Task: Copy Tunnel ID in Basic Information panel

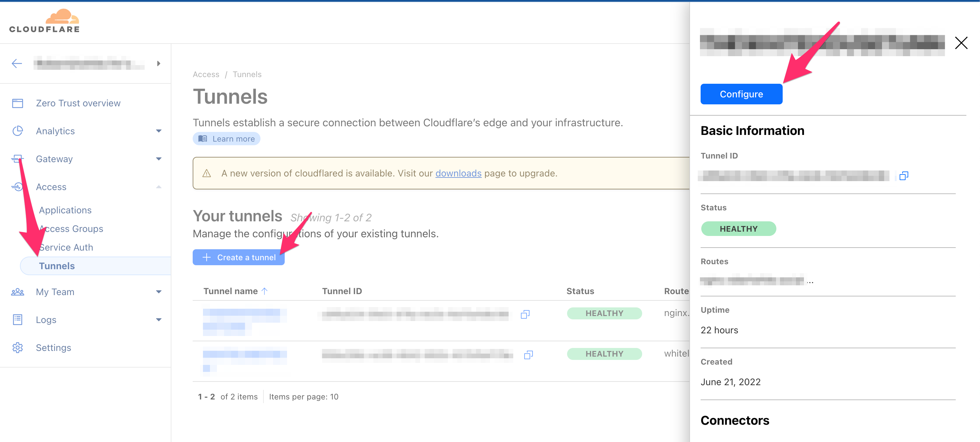Action: coord(904,175)
